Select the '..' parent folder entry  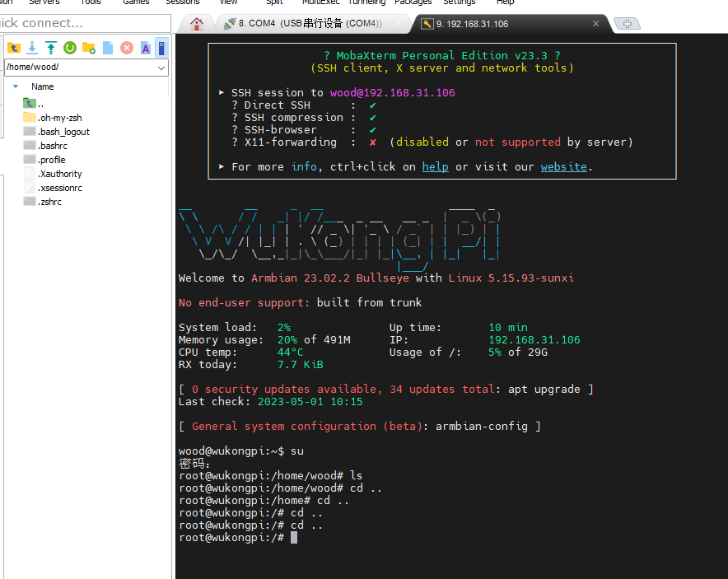click(34, 104)
